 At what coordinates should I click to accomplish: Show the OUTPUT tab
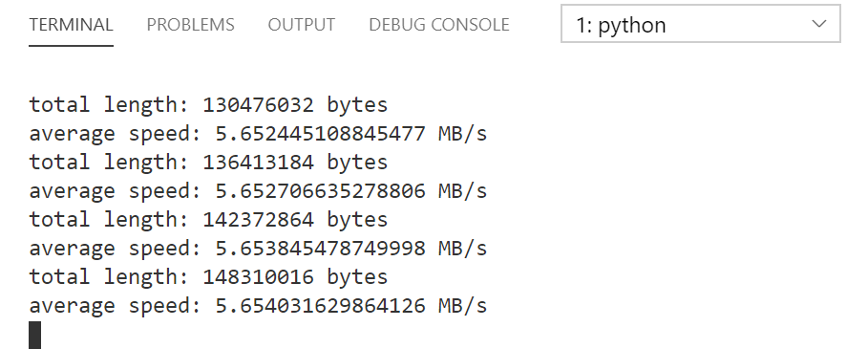[x=301, y=25]
